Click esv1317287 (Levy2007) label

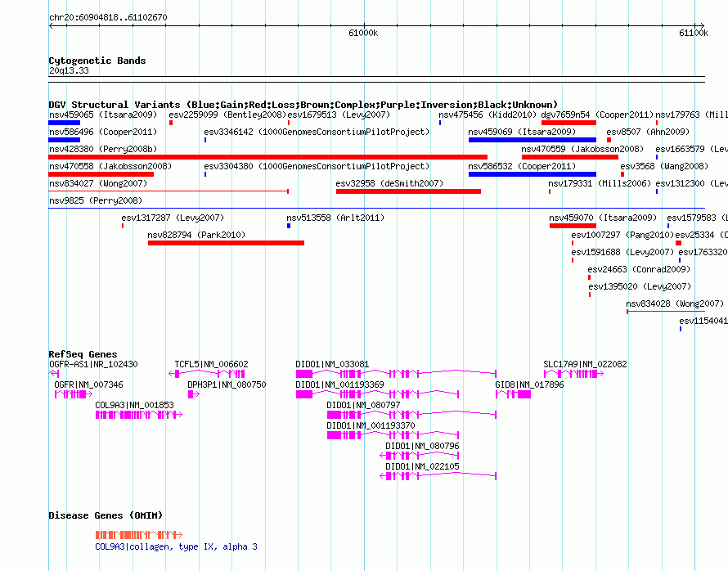coord(173,218)
